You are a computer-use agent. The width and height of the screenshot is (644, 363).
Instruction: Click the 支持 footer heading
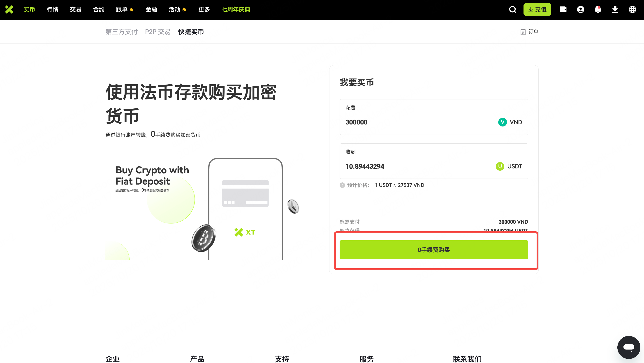tap(282, 359)
